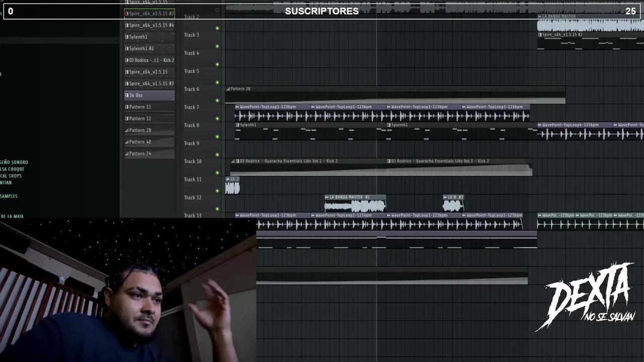Select first Sylenth1 pattern clip on Track 8
Image resolution: width=644 pixels, height=362 pixels.
pyautogui.click(x=310, y=131)
